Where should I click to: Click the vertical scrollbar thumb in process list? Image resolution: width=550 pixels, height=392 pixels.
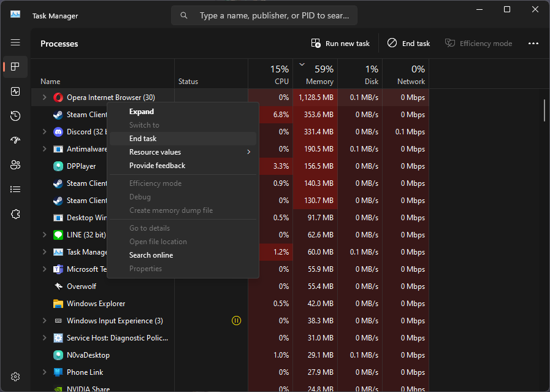point(544,110)
